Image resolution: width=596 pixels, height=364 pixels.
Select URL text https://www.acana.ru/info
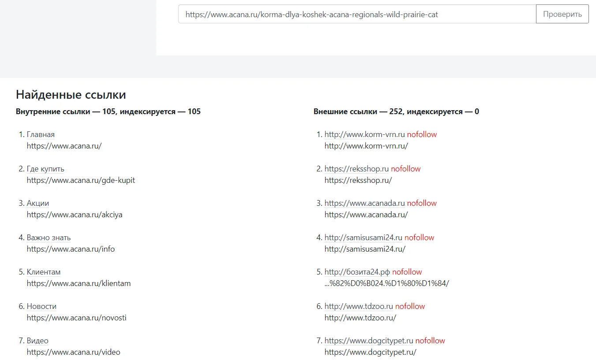click(71, 249)
